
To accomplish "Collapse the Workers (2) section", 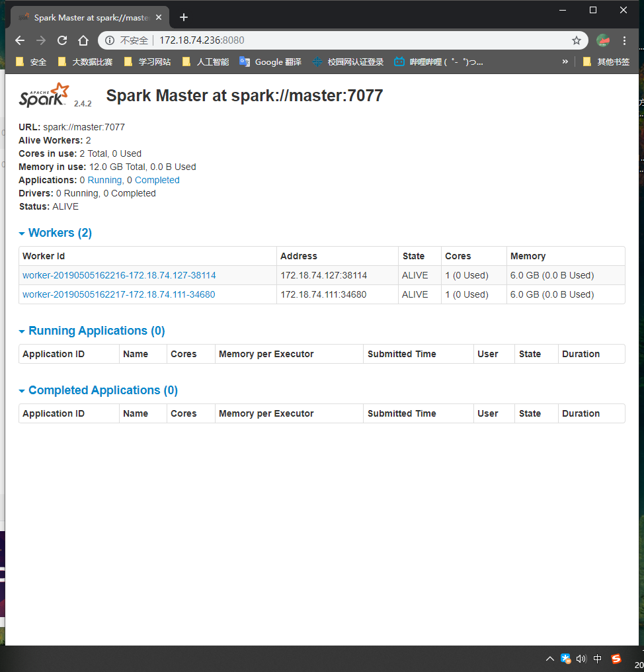I will (x=56, y=233).
